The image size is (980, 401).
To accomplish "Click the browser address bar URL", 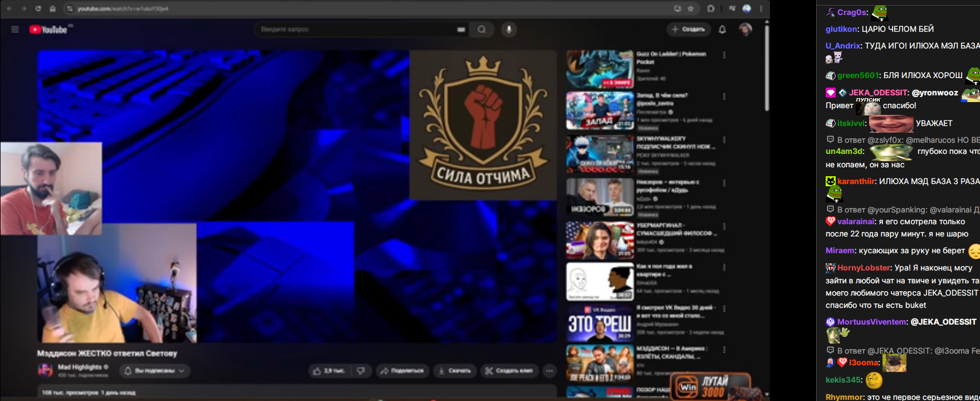I will point(123,8).
